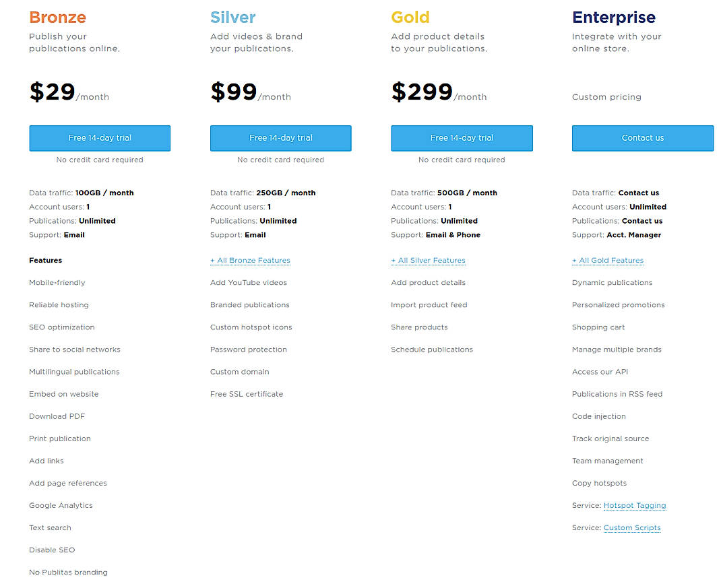Select the Silver plan heading

232,17
